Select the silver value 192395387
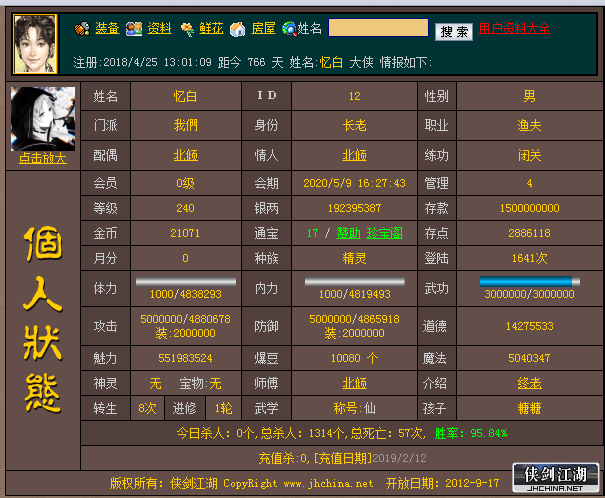The image size is (605, 498). point(355,208)
